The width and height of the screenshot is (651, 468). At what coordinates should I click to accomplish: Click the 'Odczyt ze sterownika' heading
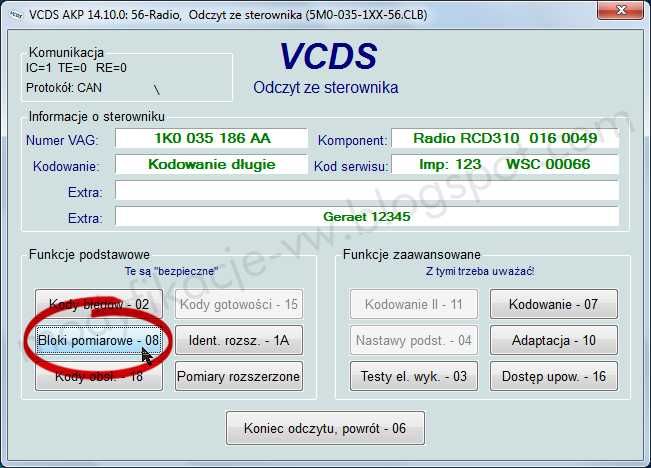point(326,88)
